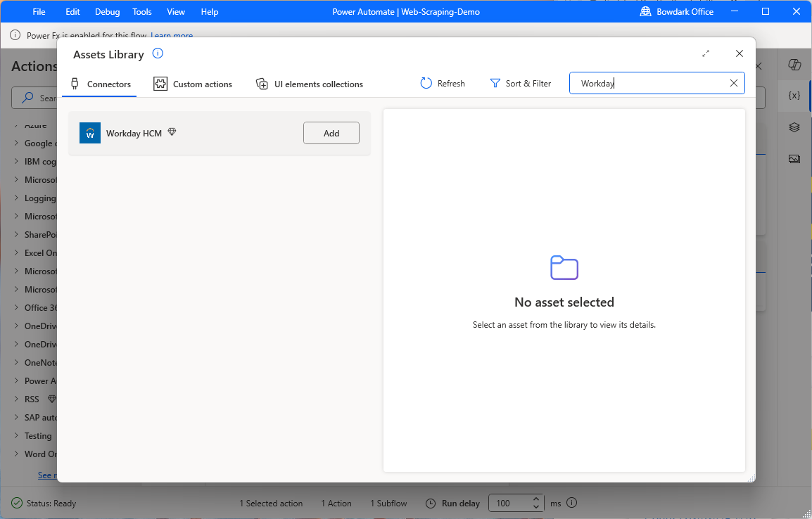Click the Workday HCM logo icon
Image resolution: width=812 pixels, height=519 pixels.
[90, 133]
